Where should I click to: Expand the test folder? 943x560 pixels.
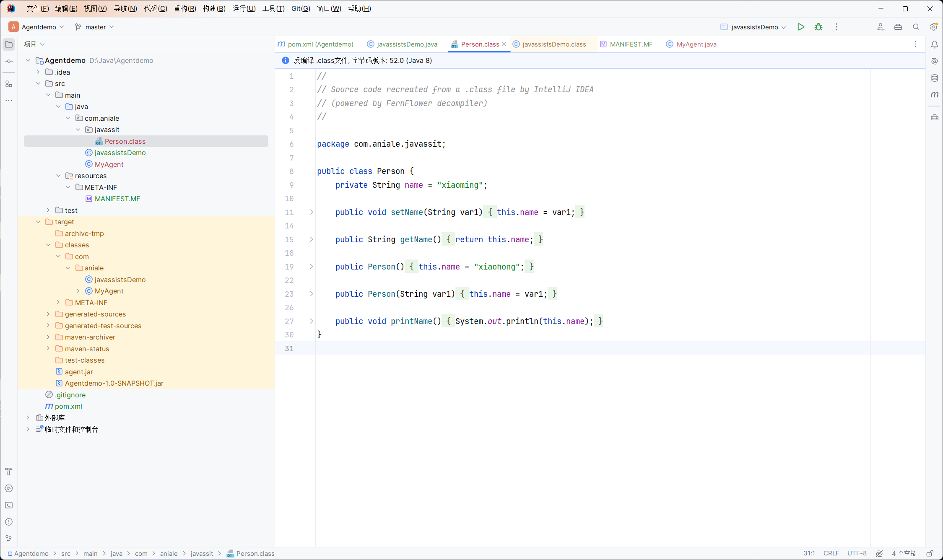(48, 210)
